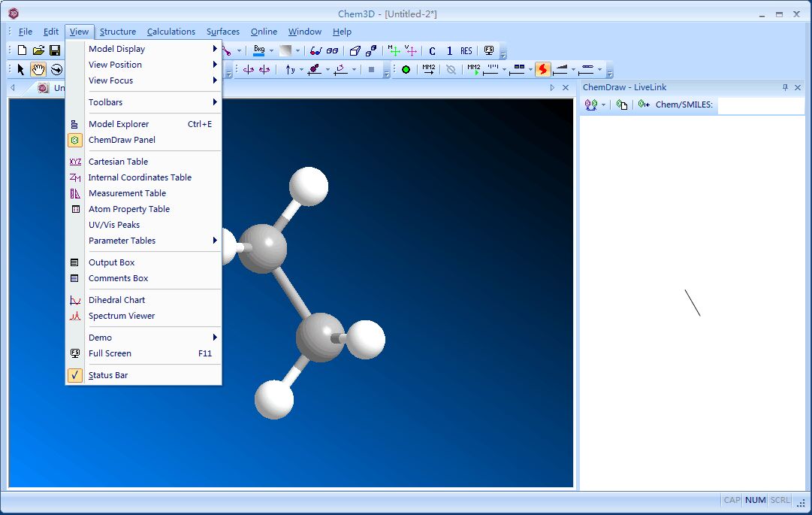
Task: Open the background gradient swatch picker
Action: coord(297,50)
